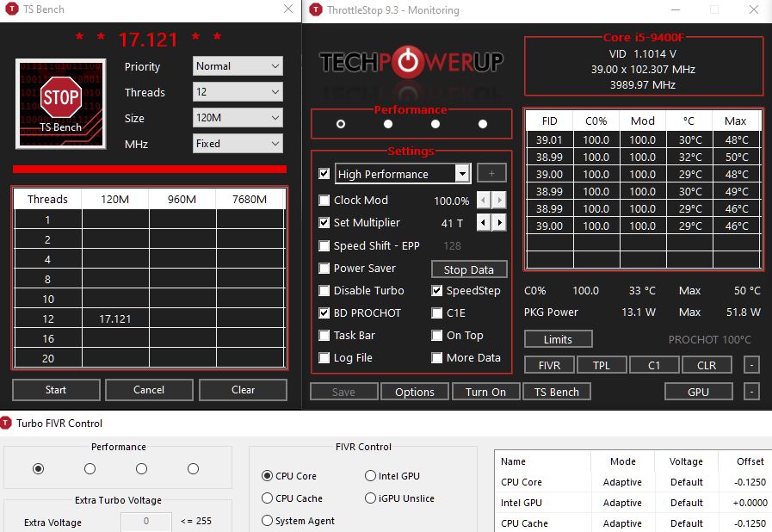Expand the High Performance power plan dropdown

[x=462, y=174]
